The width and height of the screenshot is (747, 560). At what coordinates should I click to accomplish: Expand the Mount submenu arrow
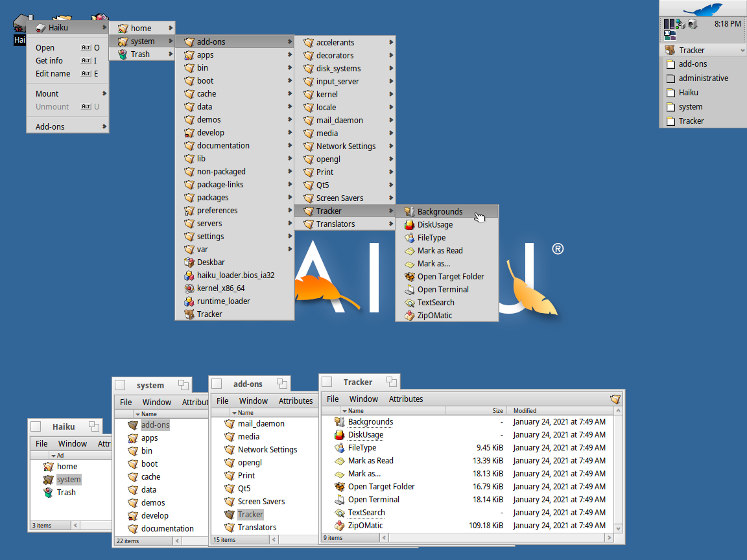(x=104, y=93)
